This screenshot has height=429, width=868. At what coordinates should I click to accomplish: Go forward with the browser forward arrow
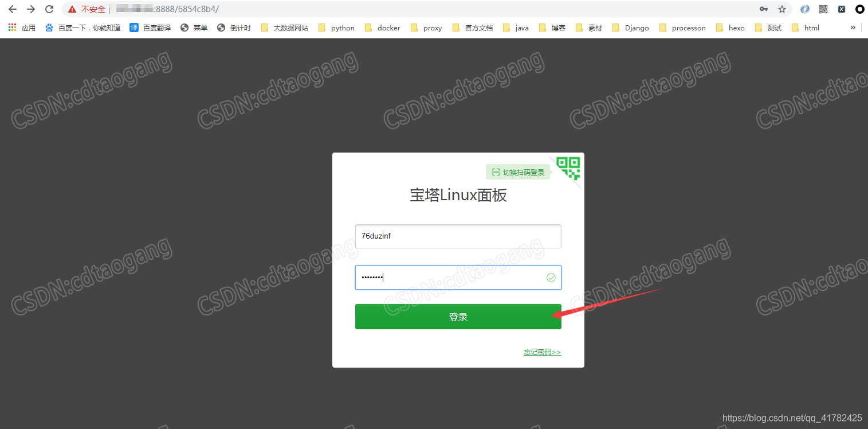(x=31, y=9)
